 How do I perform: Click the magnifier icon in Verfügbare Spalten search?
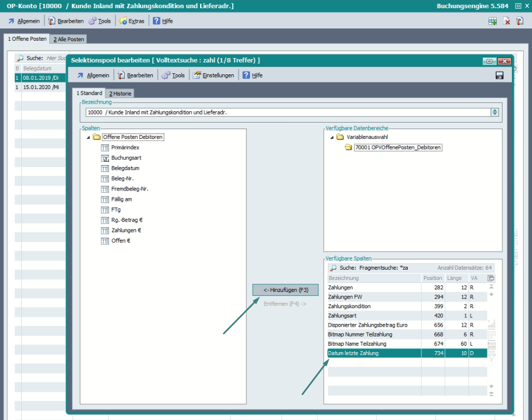[x=333, y=268]
